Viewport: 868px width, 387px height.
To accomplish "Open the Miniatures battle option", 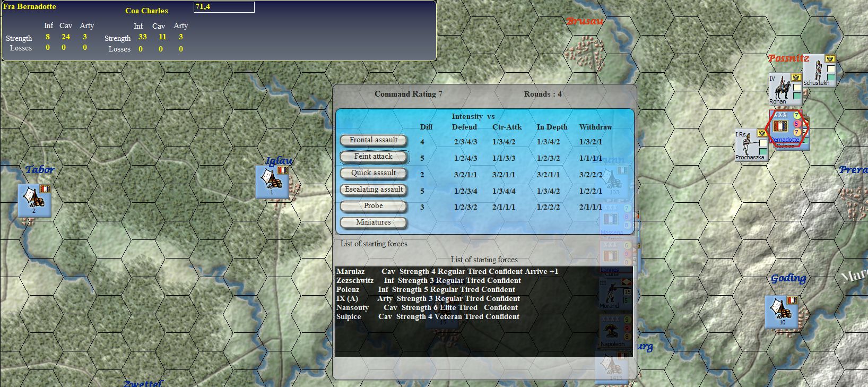I will pyautogui.click(x=374, y=222).
